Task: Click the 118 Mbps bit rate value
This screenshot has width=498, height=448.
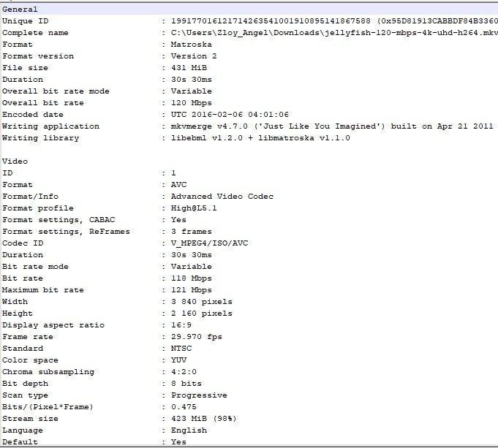Action: (191, 278)
